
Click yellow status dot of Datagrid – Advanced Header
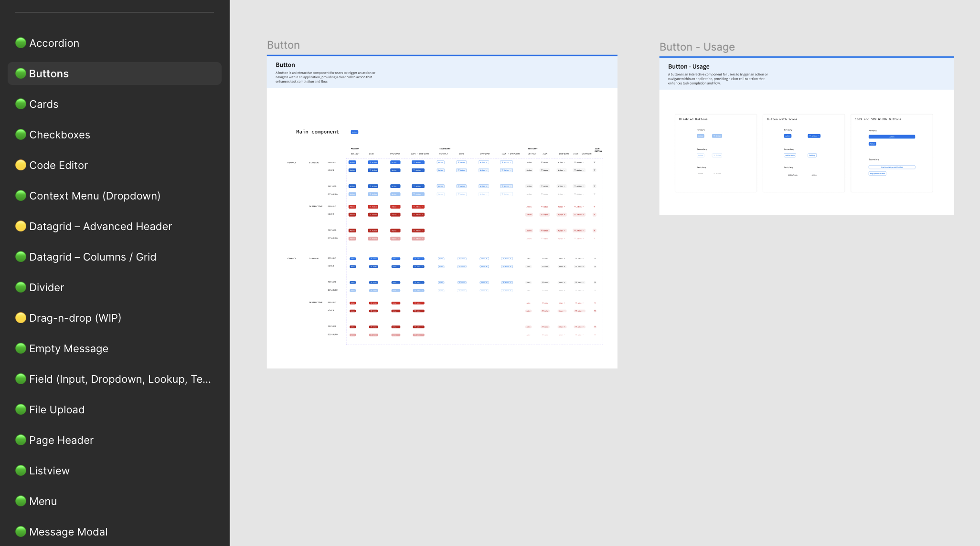(x=21, y=226)
